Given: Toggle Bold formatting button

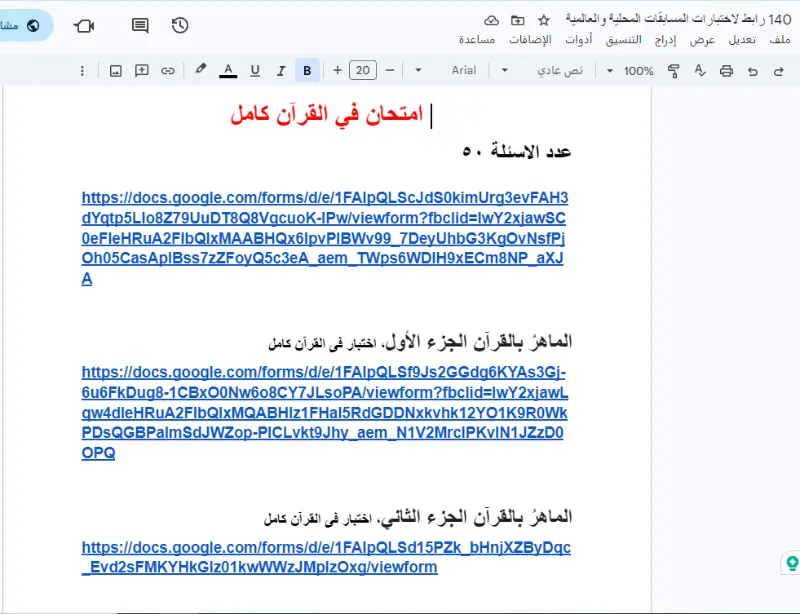Looking at the screenshot, I should (307, 70).
